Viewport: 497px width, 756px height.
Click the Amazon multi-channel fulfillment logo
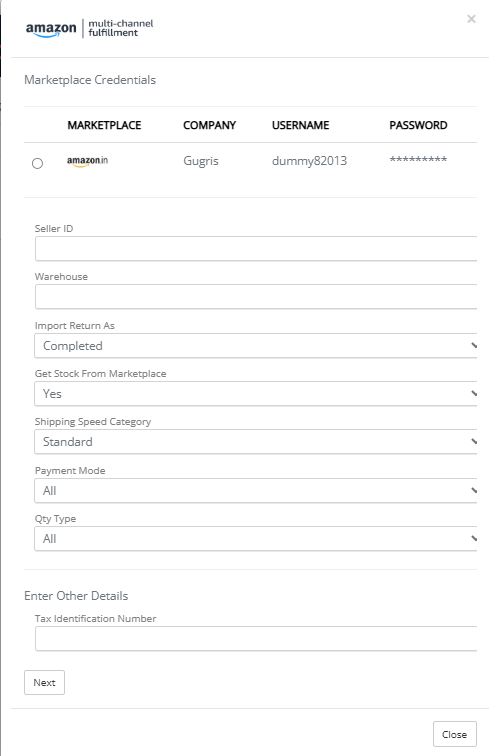point(90,28)
